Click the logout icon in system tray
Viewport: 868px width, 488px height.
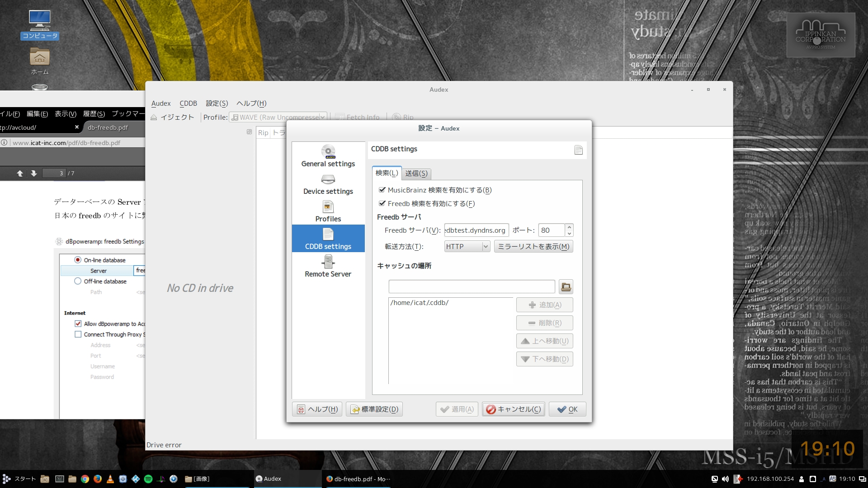[738, 479]
